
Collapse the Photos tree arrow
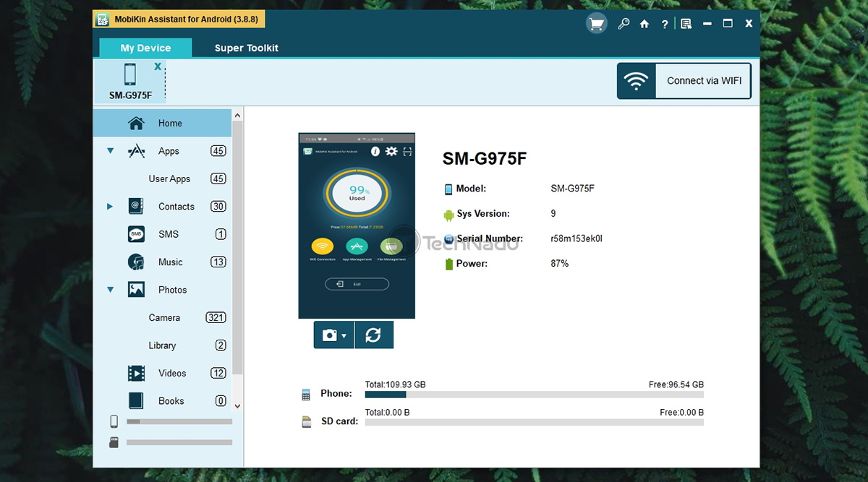tap(111, 290)
